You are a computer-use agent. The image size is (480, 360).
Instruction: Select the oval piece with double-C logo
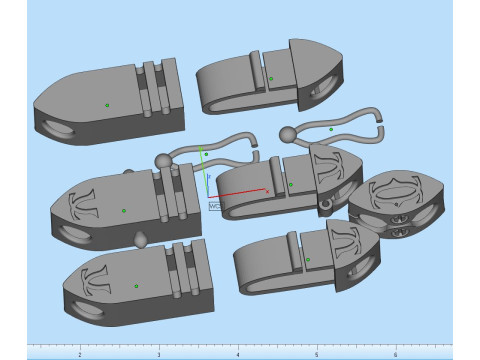click(x=396, y=204)
